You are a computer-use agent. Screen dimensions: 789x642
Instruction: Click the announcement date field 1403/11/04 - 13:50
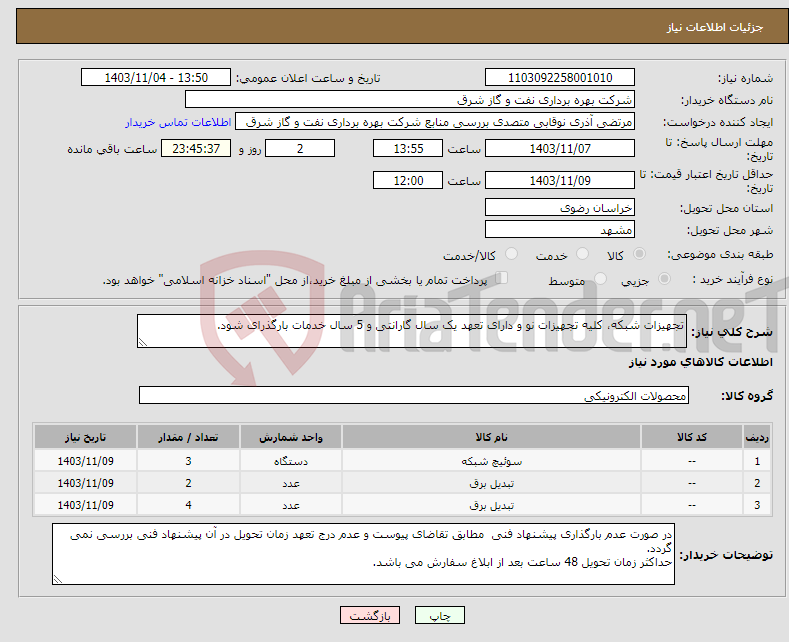156,77
